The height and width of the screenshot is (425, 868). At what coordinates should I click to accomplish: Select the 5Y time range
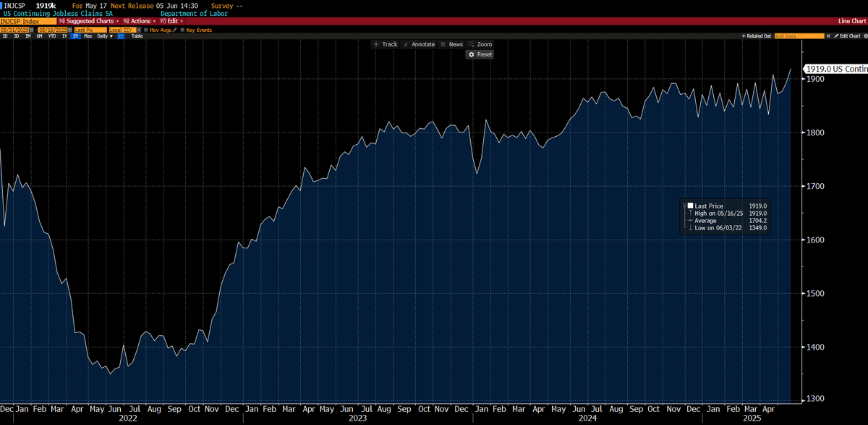(x=75, y=36)
